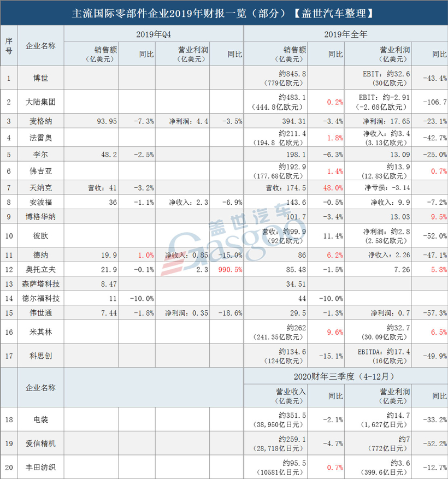Select Toyota Boshoku revenue '约95.5'
448x479 pixels.
click(294, 463)
